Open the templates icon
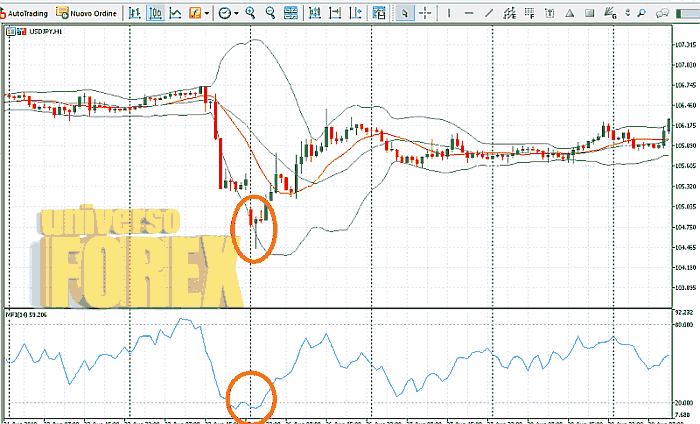Screen dimensions: 700x424 379,13
